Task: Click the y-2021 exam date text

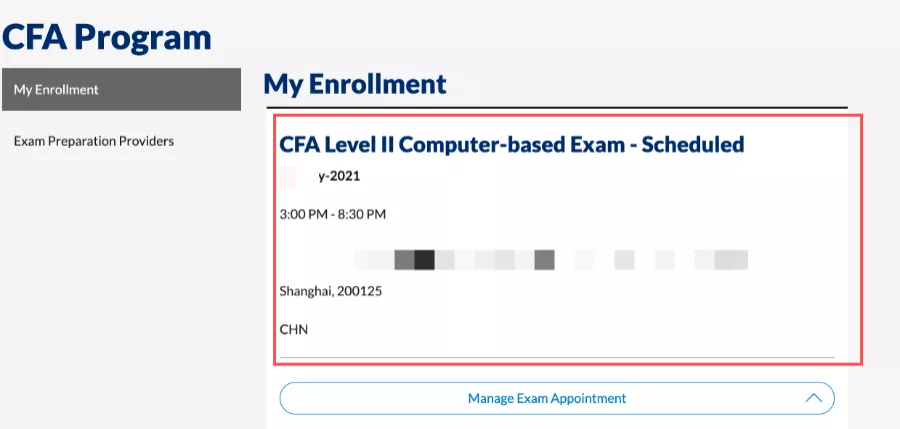Action: pos(339,176)
